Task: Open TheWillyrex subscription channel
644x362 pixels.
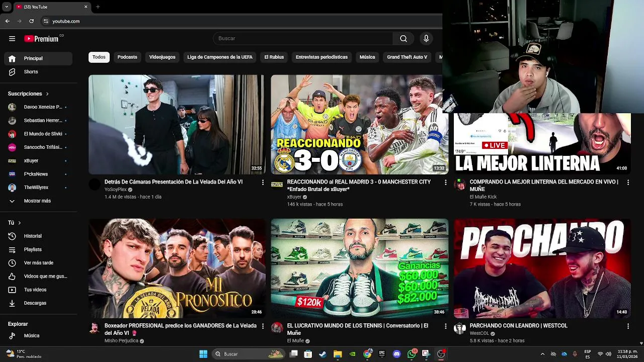Action: pos(38,188)
